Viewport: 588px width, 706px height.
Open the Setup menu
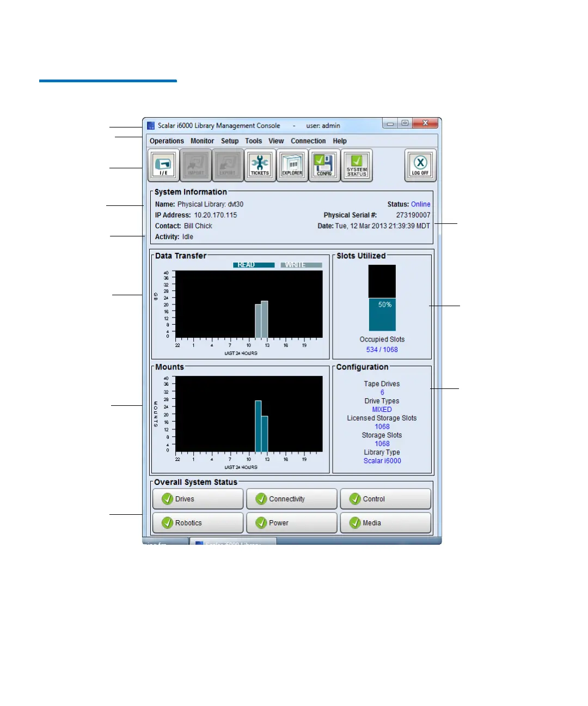pyautogui.click(x=230, y=141)
